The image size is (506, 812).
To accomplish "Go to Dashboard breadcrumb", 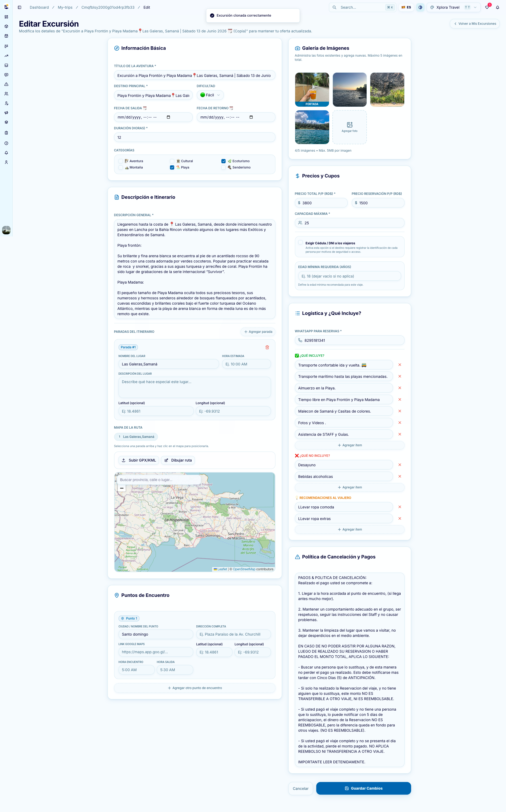I will (39, 7).
